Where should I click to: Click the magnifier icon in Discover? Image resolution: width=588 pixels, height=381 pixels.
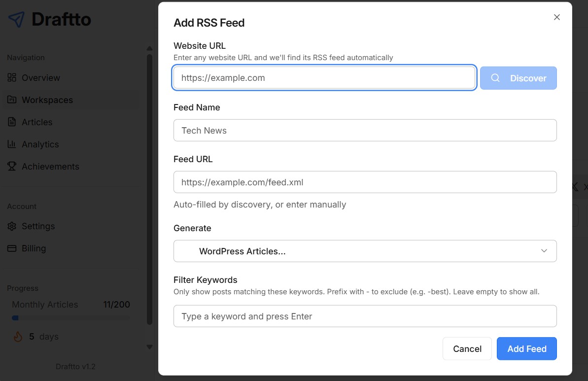click(x=495, y=78)
